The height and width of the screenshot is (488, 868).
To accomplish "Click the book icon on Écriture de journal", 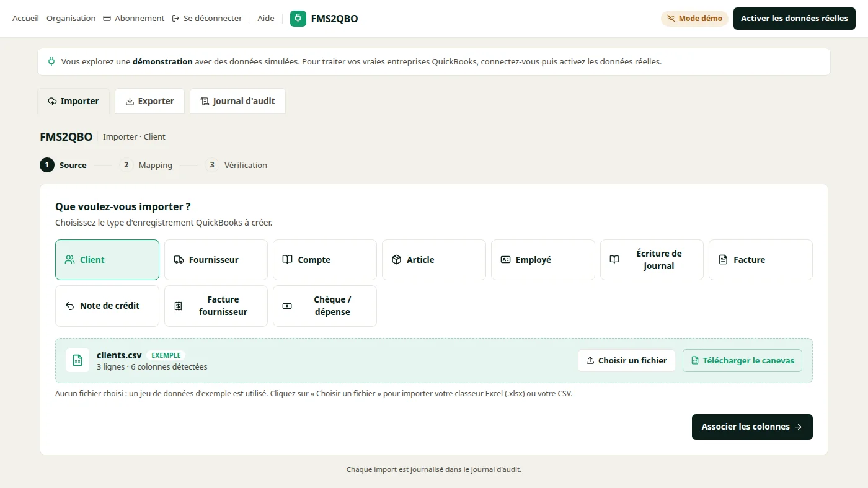I will 614,260.
